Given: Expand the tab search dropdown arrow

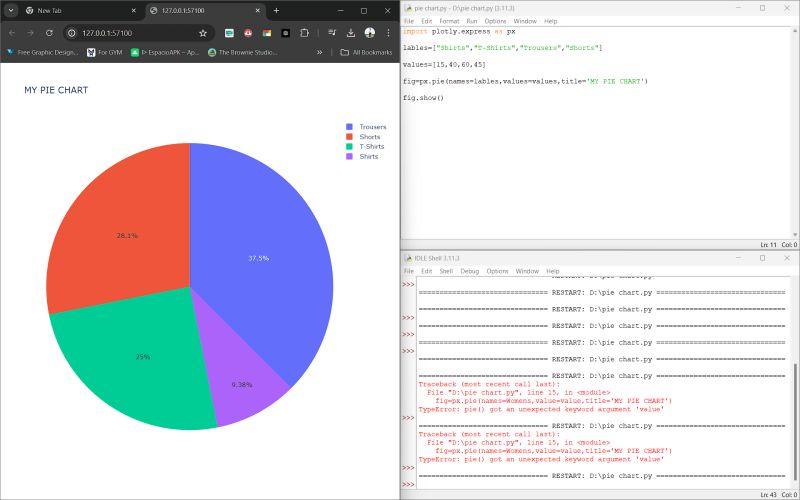Looking at the screenshot, I should click(x=11, y=10).
